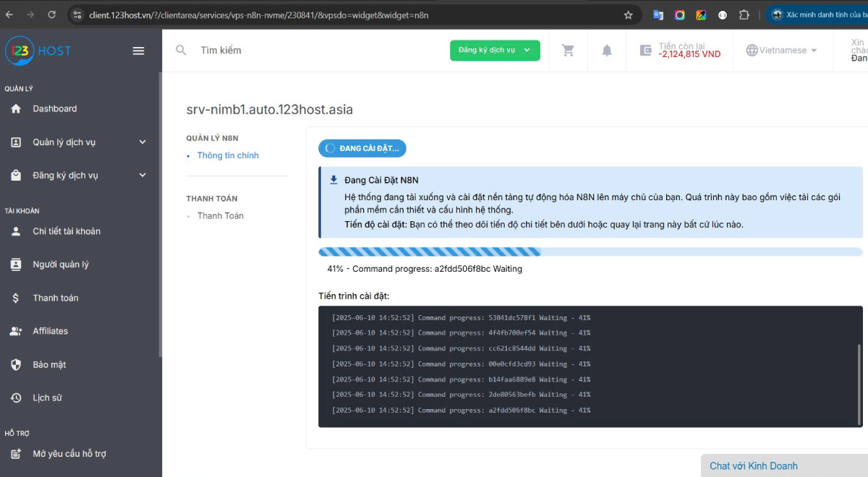
Task: Bookmark this page with the star
Action: (628, 14)
